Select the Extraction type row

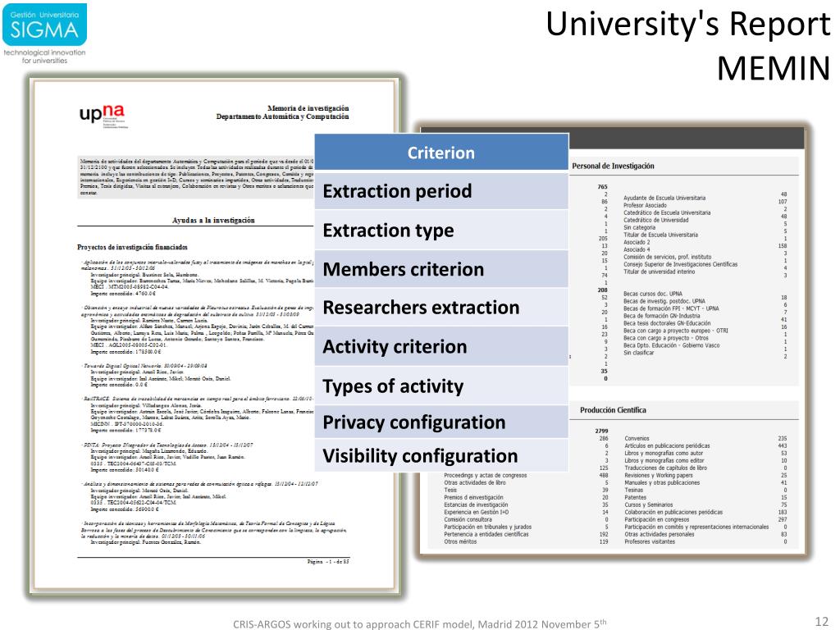tap(441, 231)
